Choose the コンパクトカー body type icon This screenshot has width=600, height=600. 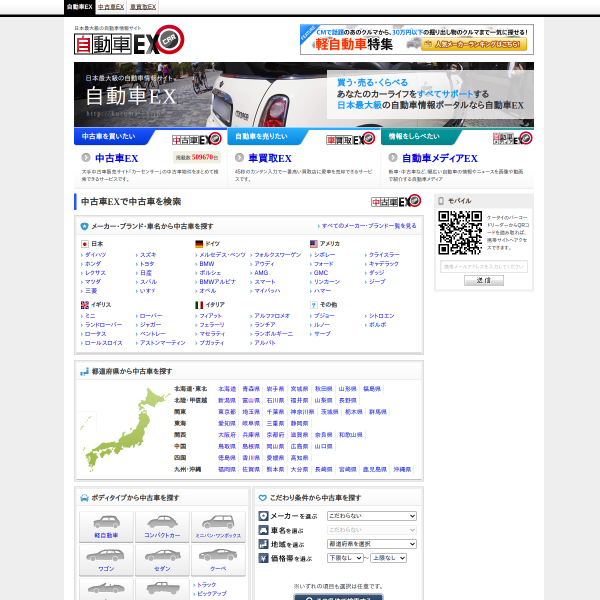click(x=162, y=526)
